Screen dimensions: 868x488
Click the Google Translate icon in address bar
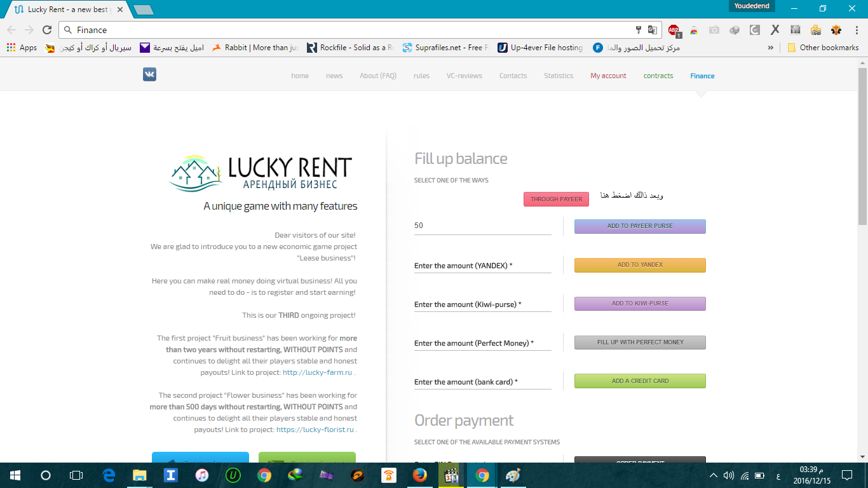(x=652, y=30)
